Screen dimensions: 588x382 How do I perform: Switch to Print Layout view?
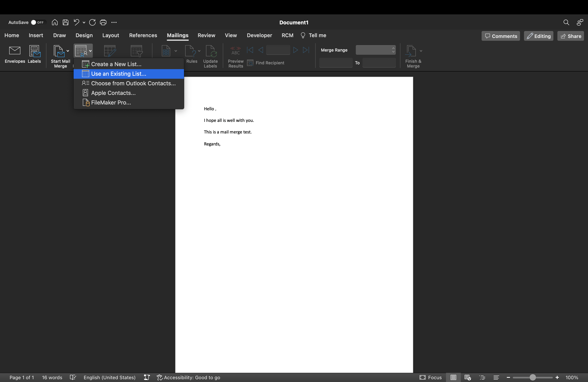(x=453, y=377)
